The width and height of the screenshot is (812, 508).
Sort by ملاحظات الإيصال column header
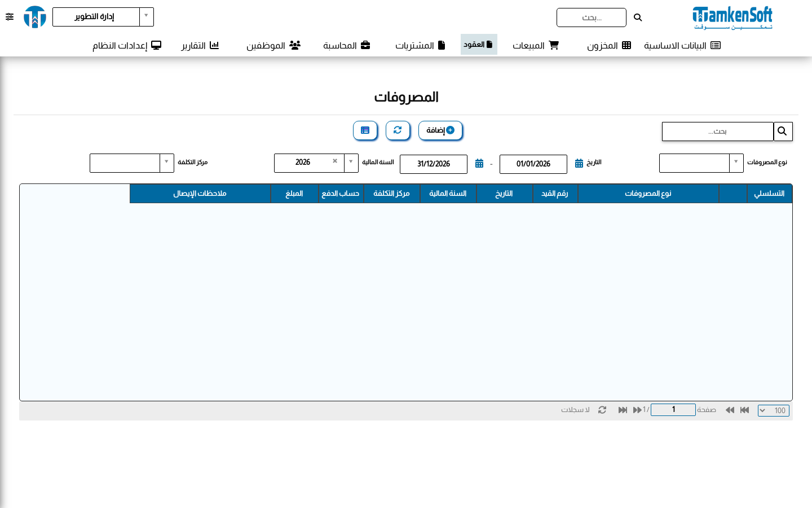pos(200,194)
